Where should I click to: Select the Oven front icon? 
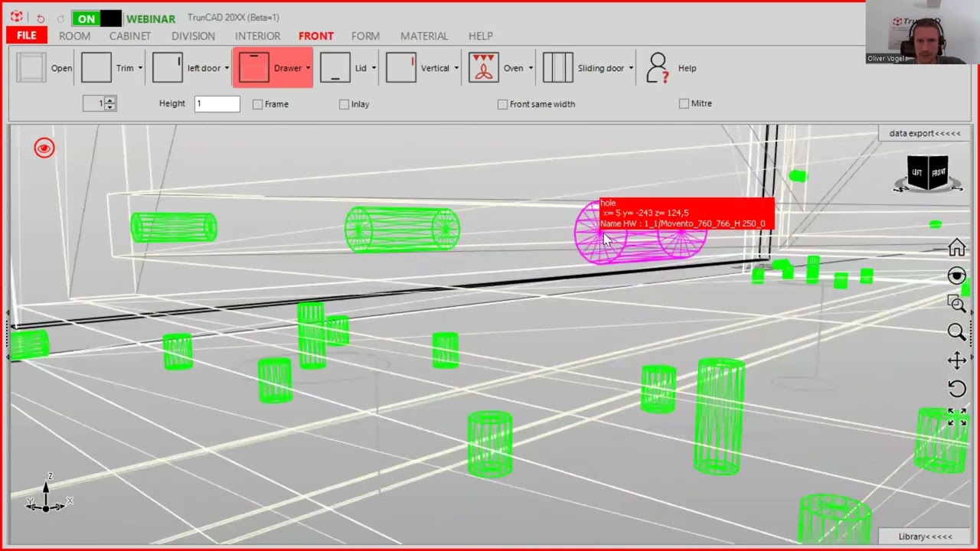[x=484, y=67]
